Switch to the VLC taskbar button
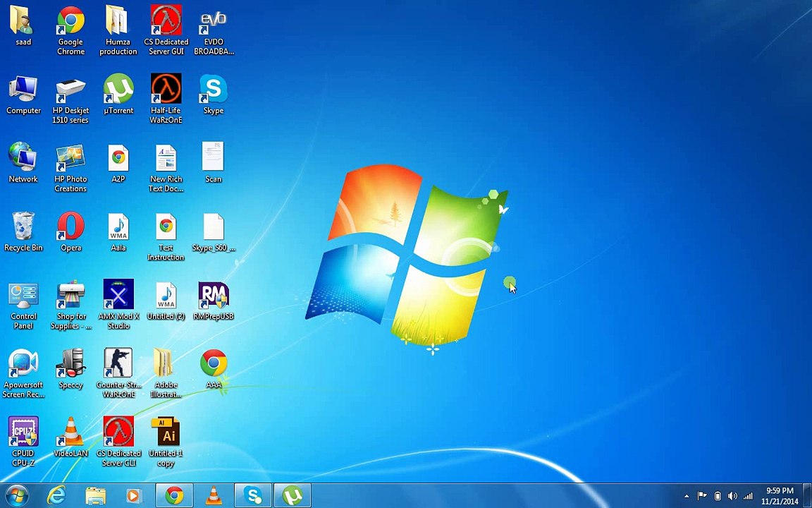The image size is (812, 508). pyautogui.click(x=214, y=495)
